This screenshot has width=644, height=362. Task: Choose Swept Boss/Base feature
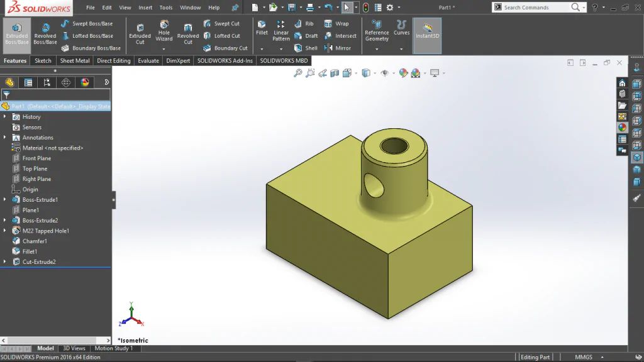[87, 24]
